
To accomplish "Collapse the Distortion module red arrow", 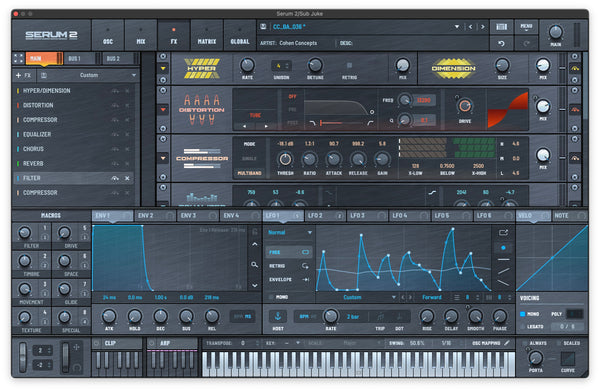I will click(163, 110).
